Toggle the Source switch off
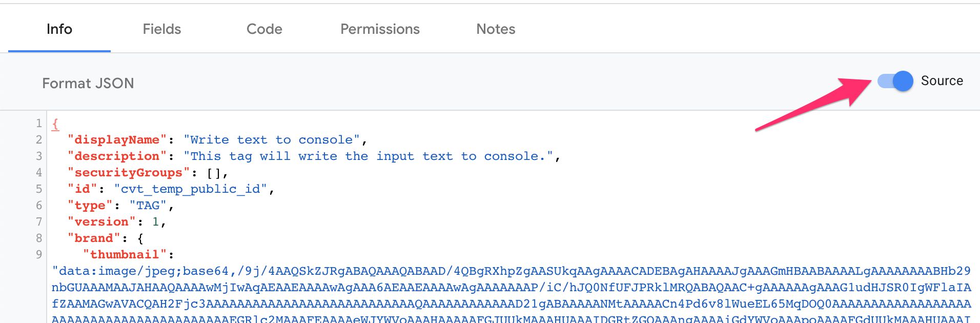The image size is (980, 323). point(895,81)
